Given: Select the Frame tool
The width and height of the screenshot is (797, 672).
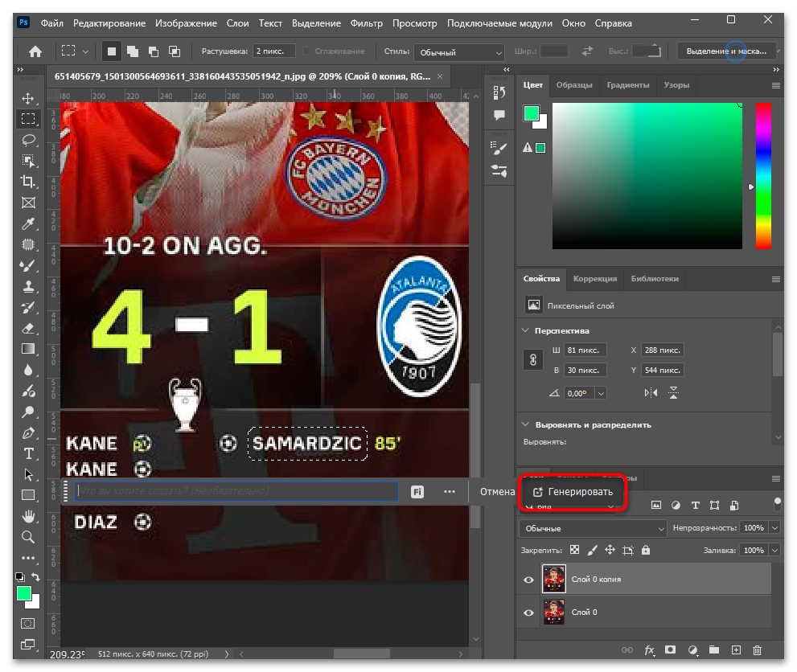Looking at the screenshot, I should coord(28,203).
